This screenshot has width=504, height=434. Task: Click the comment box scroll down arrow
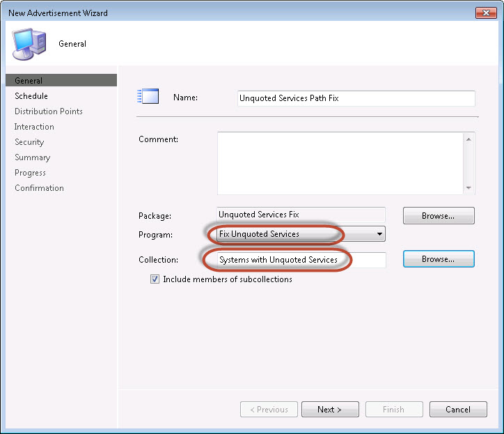pyautogui.click(x=468, y=188)
